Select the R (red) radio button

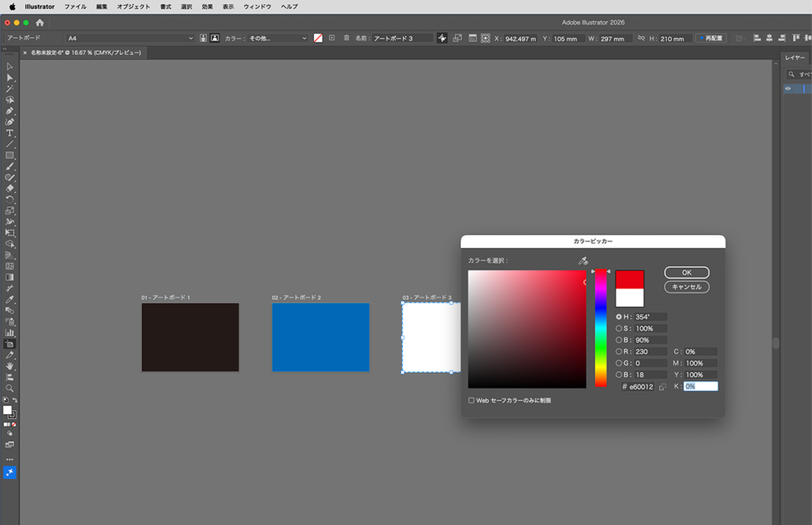[x=619, y=351]
